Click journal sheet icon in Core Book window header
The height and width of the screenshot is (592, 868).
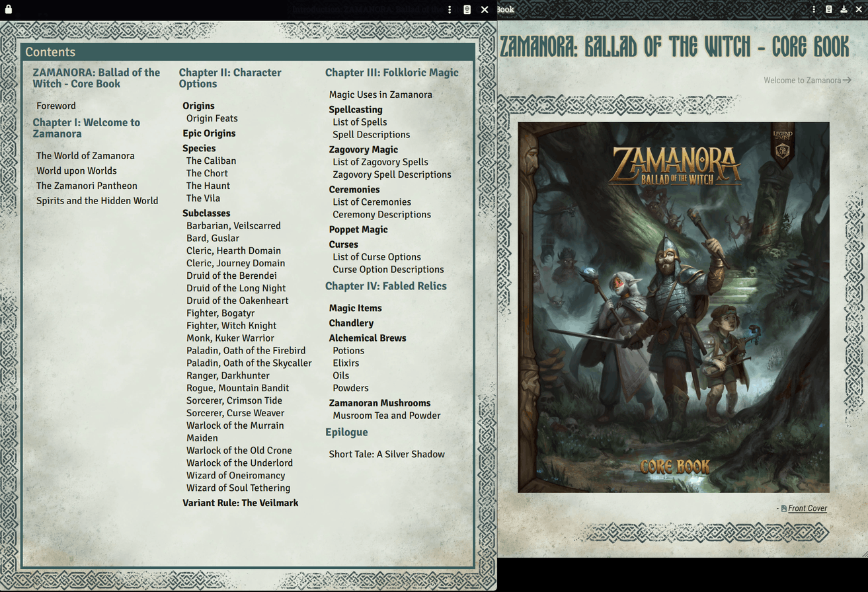point(829,9)
